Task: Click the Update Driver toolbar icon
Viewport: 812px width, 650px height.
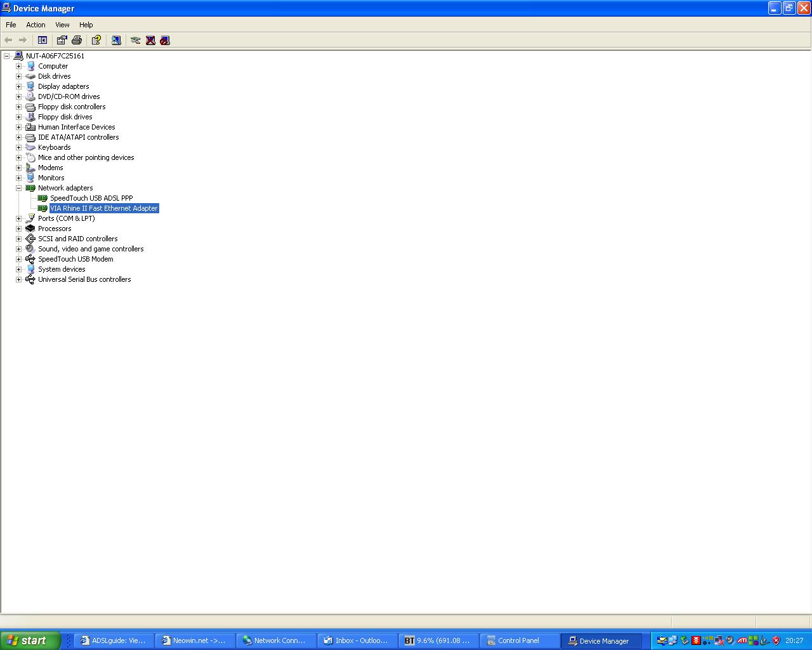Action: point(135,40)
